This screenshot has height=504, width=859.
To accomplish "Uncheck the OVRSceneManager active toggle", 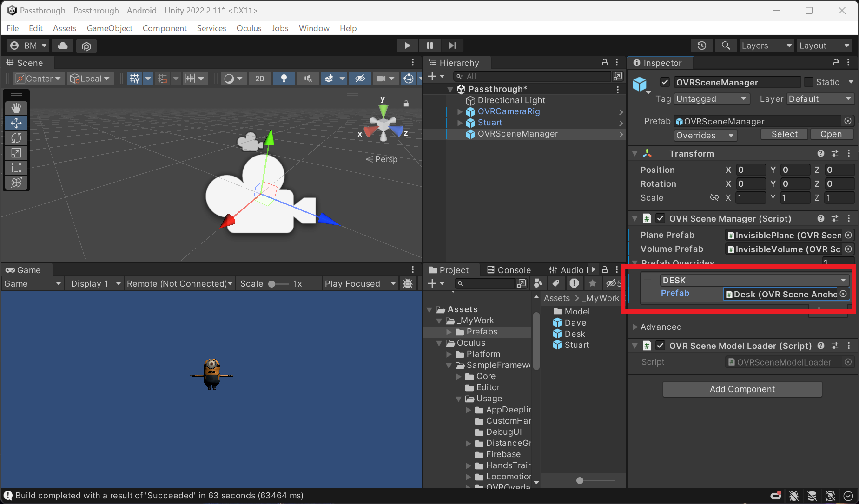I will (665, 82).
